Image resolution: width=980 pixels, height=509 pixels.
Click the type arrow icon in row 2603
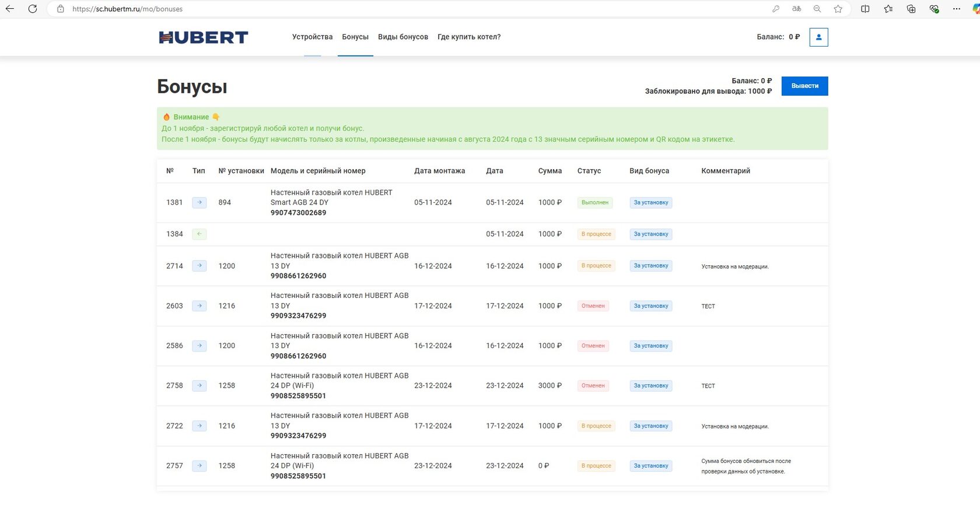click(199, 306)
